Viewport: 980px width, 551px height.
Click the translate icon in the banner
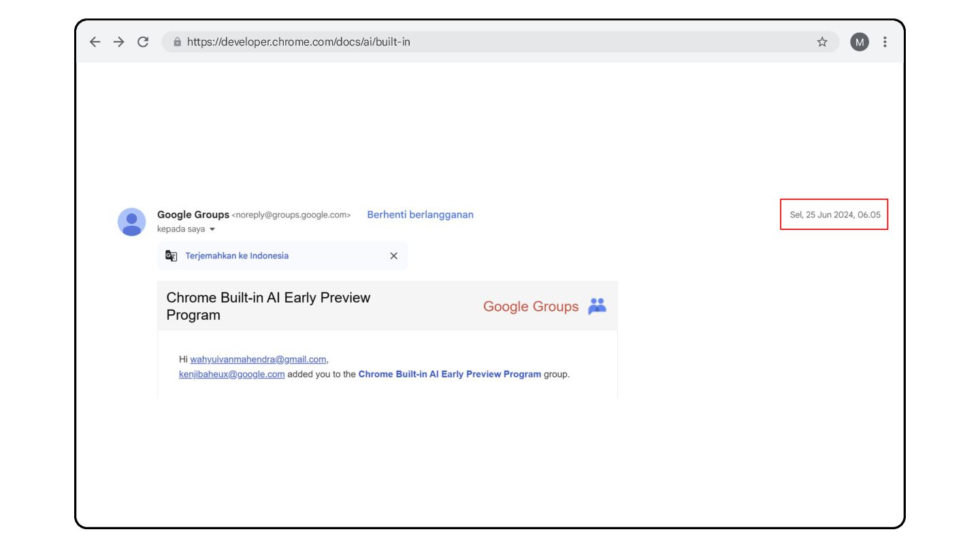[171, 256]
